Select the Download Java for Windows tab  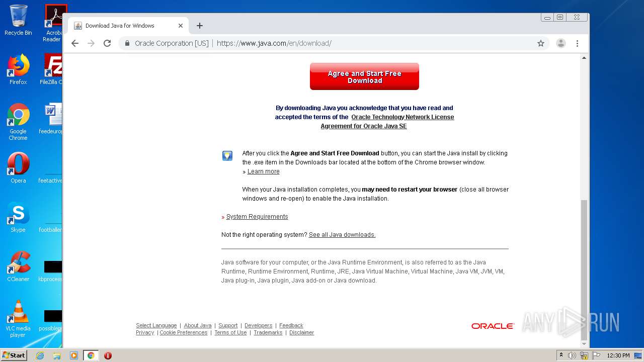(x=128, y=26)
